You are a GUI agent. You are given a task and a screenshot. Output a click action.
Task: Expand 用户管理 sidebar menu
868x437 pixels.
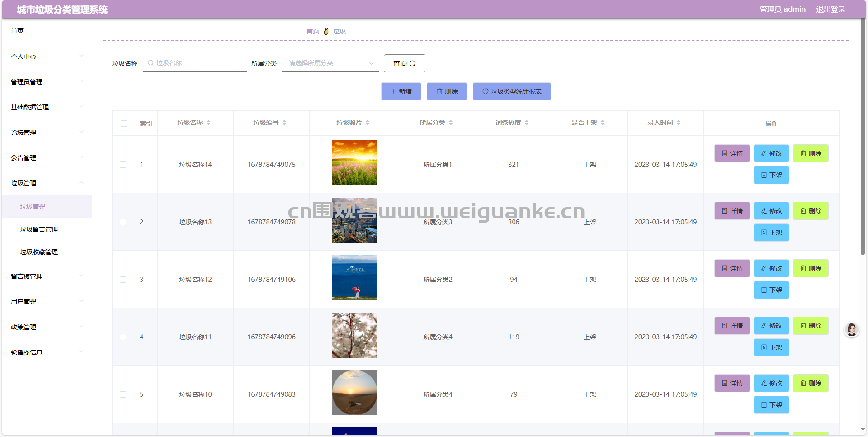pos(47,302)
